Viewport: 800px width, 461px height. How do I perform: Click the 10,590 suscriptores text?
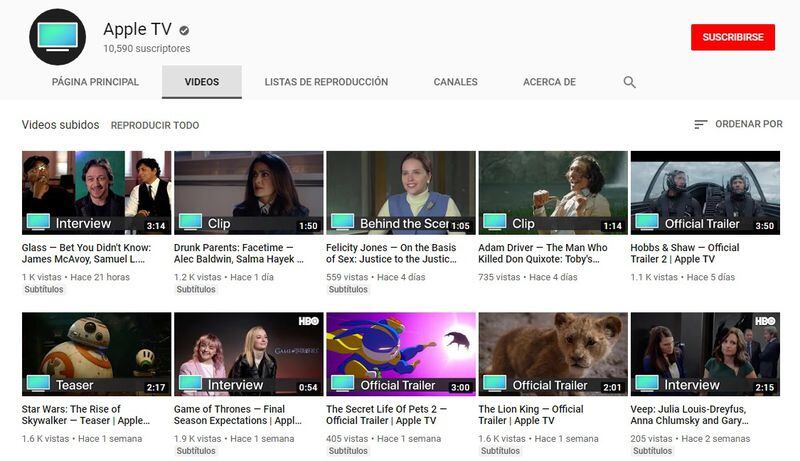147,48
